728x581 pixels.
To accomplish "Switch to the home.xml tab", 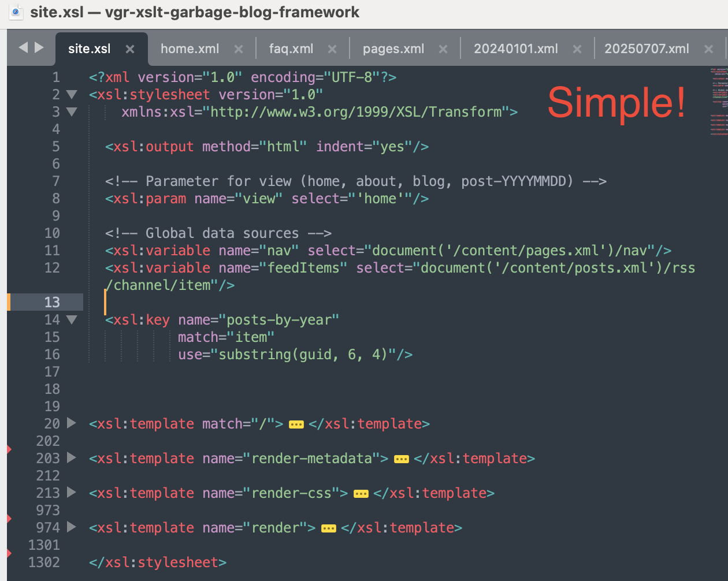I will pos(190,49).
